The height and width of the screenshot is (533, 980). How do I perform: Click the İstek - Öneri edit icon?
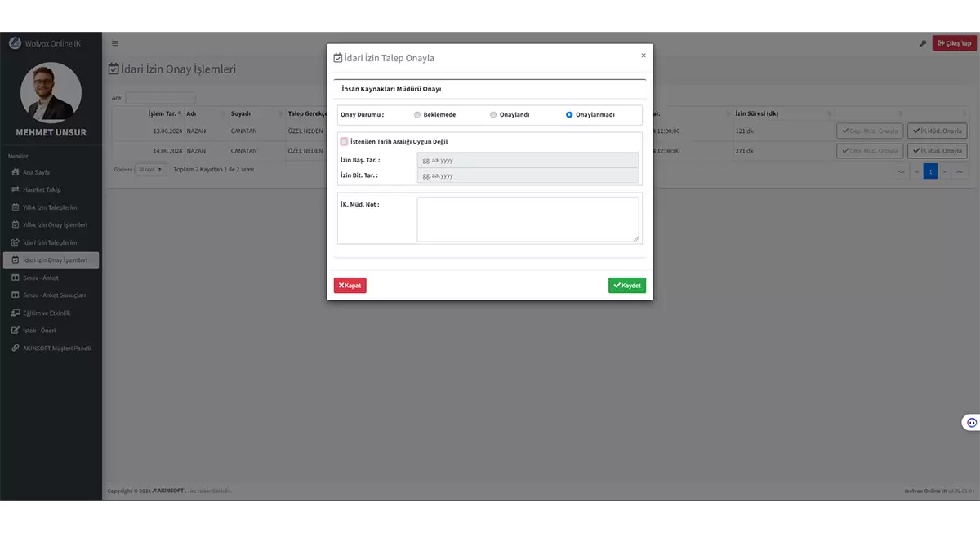point(15,331)
